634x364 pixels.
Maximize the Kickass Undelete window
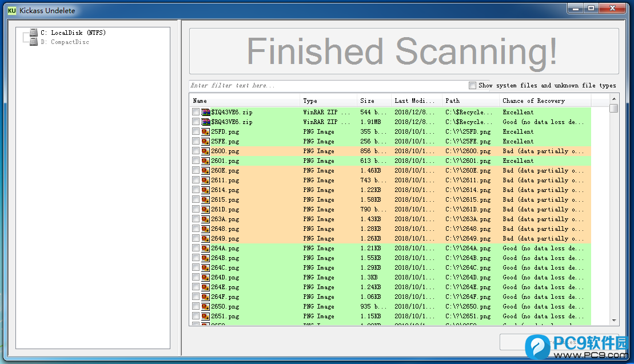(591, 8)
